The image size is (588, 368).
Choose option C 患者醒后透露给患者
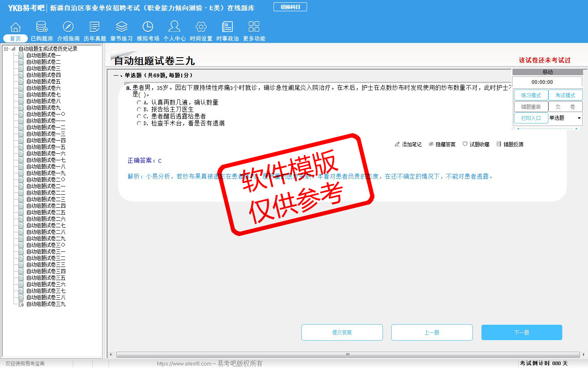pos(139,117)
